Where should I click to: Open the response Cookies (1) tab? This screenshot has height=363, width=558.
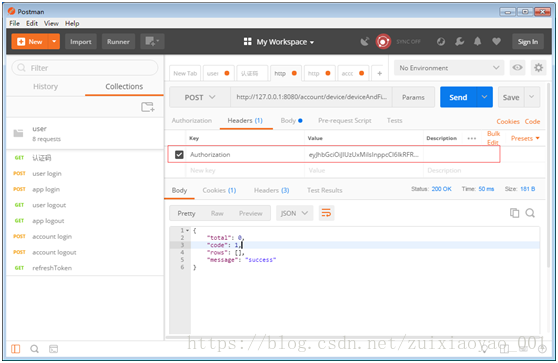219,190
